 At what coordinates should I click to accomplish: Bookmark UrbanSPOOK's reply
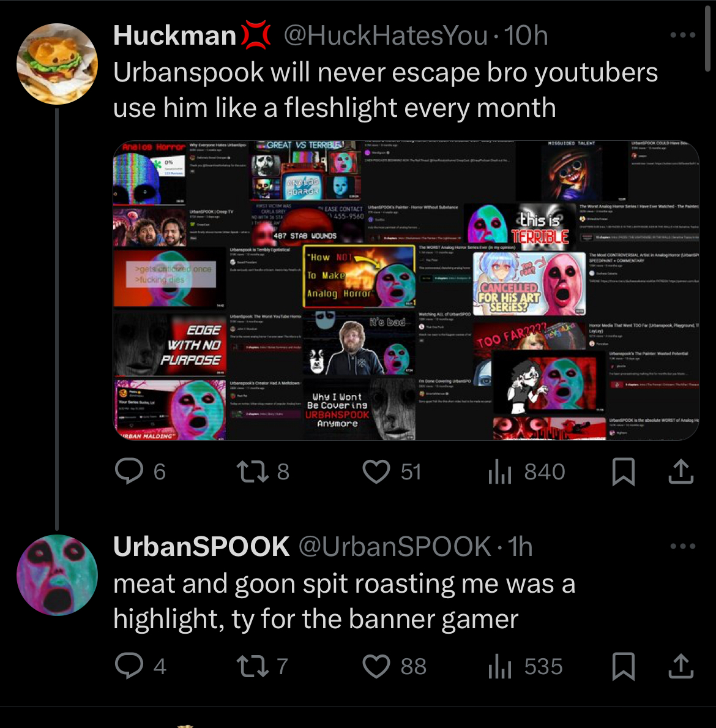(623, 666)
